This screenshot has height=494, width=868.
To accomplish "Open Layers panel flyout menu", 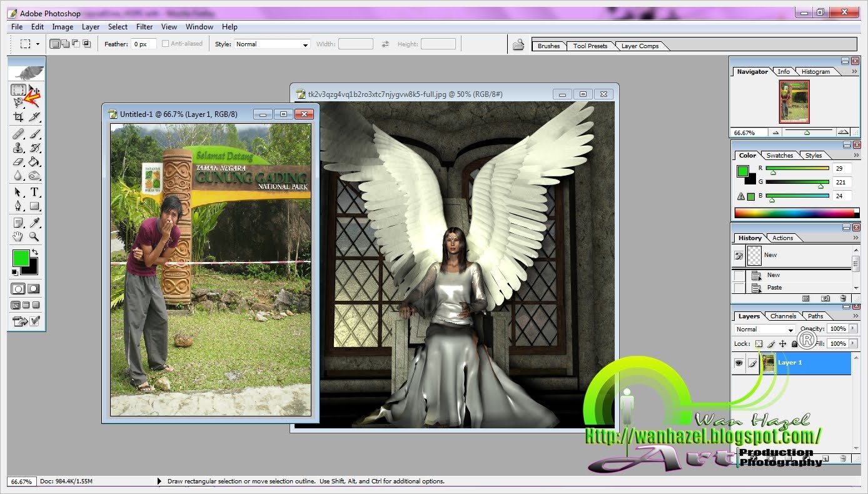I will 855,316.
